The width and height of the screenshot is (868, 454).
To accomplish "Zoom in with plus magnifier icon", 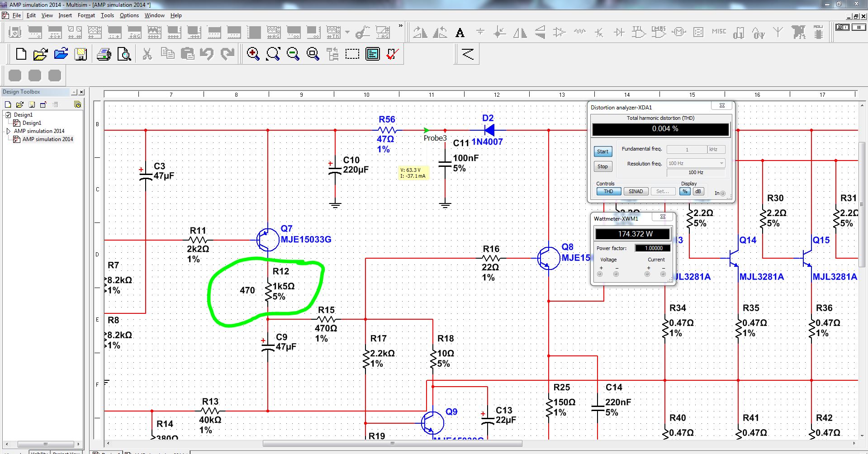I will pos(253,54).
